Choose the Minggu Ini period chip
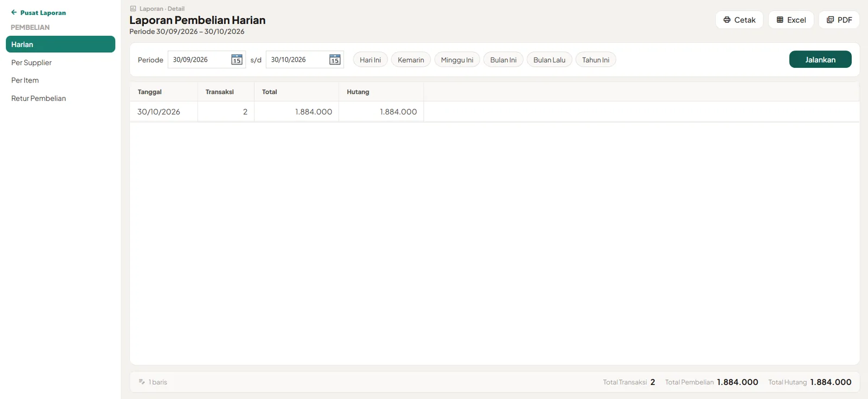 (x=457, y=60)
